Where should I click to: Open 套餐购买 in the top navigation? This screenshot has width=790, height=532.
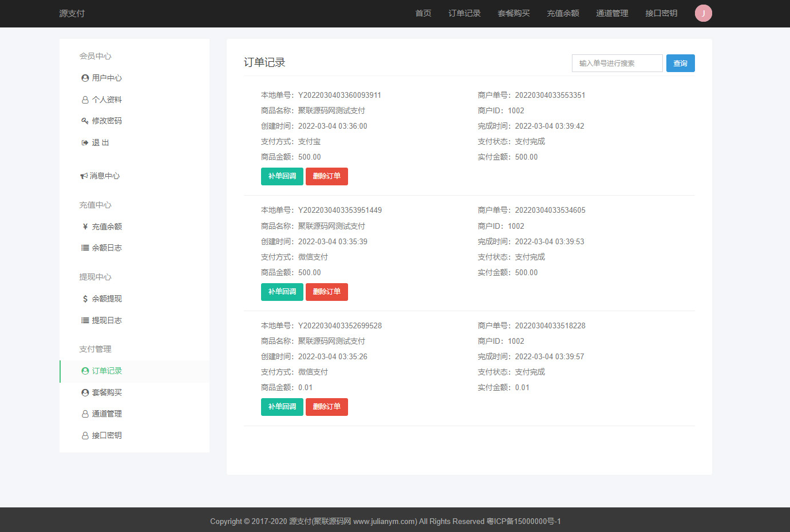coord(513,13)
